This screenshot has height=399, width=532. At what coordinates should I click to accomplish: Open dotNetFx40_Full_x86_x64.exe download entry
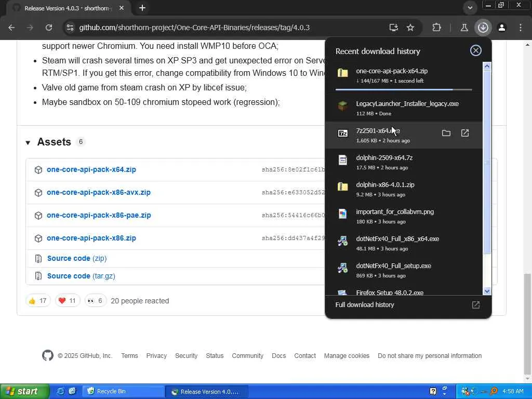(x=404, y=243)
